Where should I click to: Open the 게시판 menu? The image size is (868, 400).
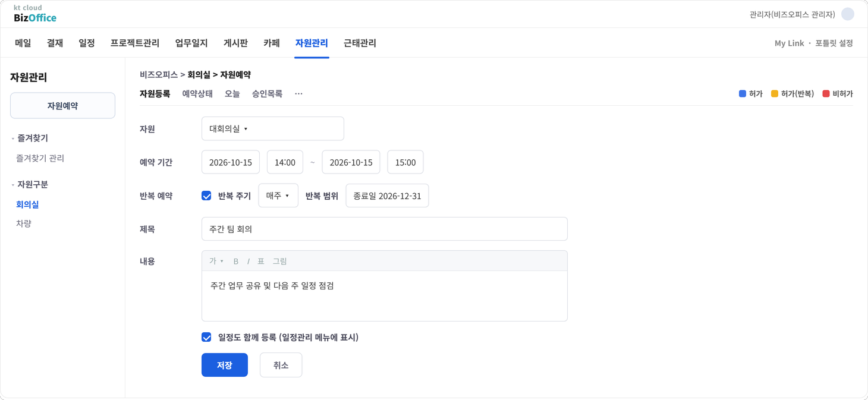point(235,43)
